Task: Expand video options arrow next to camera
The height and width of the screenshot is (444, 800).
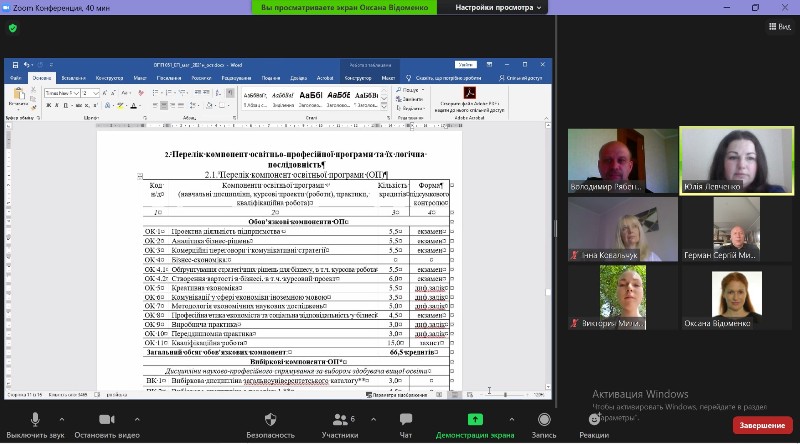Action: pos(145,419)
